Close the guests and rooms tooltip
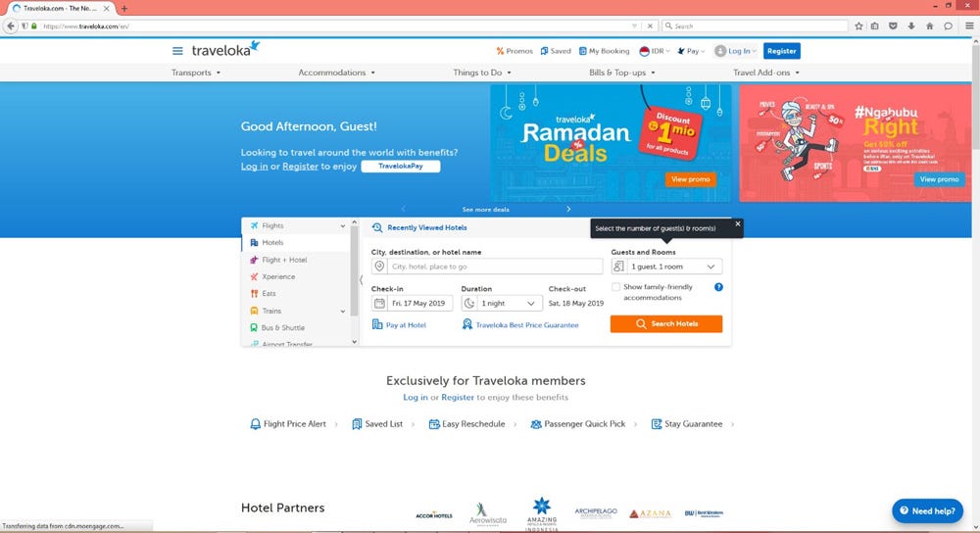Image resolution: width=980 pixels, height=533 pixels. 738,223
